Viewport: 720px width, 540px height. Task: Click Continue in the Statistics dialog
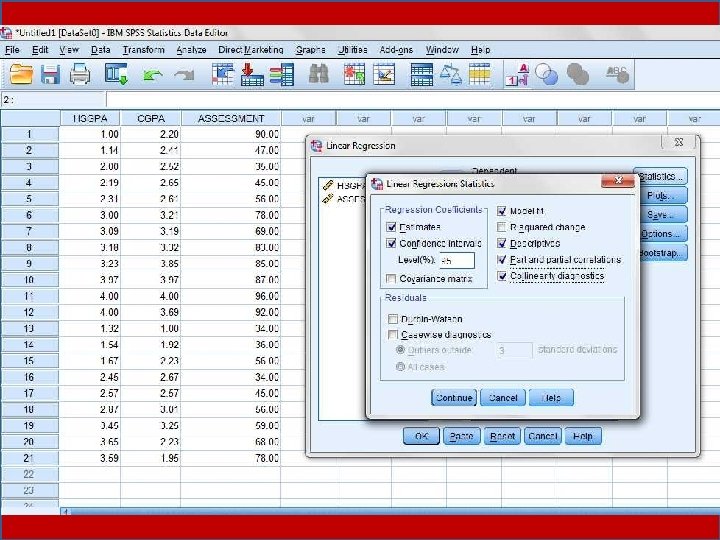(454, 398)
